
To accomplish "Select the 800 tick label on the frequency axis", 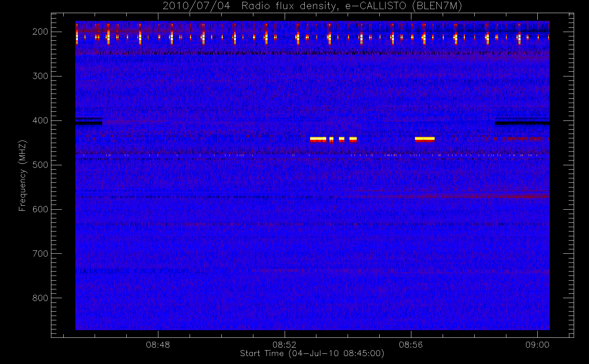I will [x=40, y=298].
